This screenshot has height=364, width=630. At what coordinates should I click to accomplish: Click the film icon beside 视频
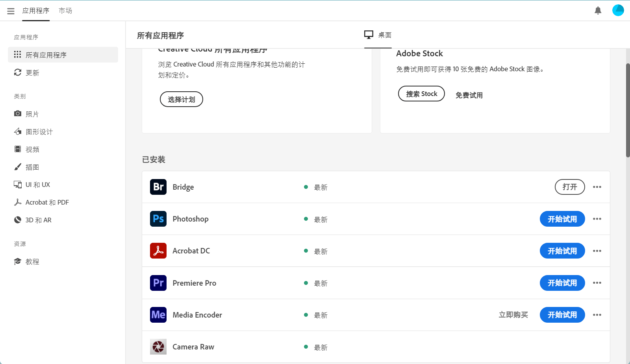pyautogui.click(x=17, y=149)
